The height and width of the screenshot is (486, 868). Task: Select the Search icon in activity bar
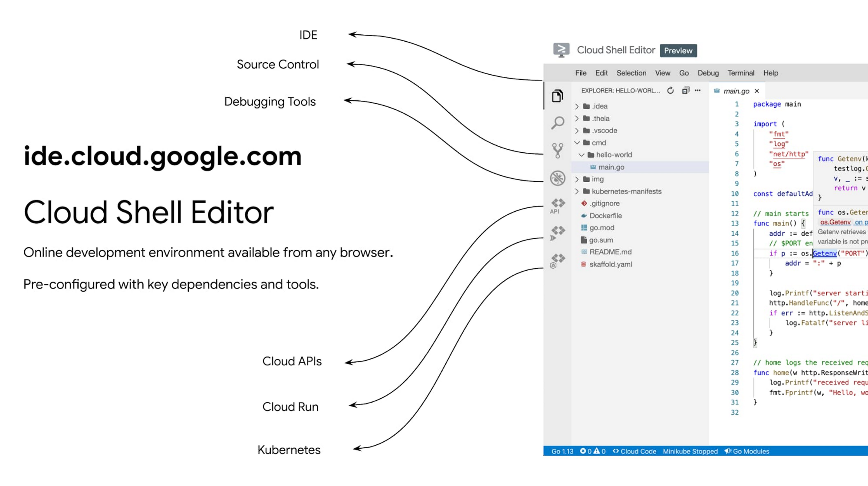(557, 123)
